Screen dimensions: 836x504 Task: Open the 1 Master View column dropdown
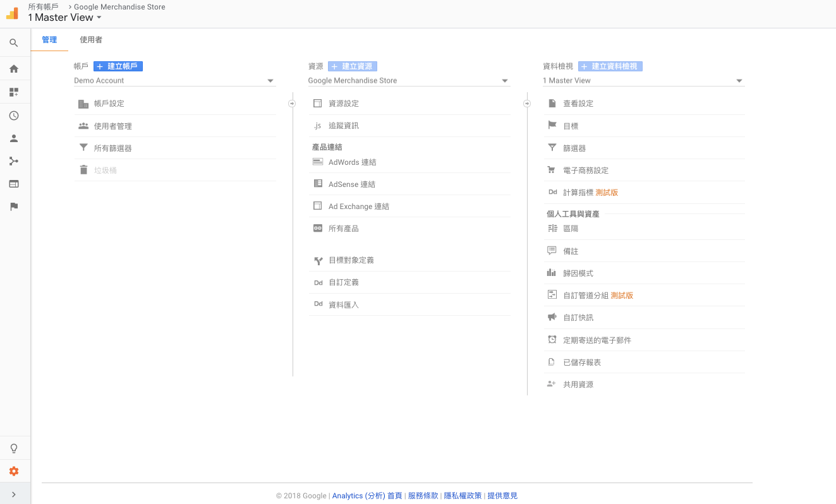point(643,81)
